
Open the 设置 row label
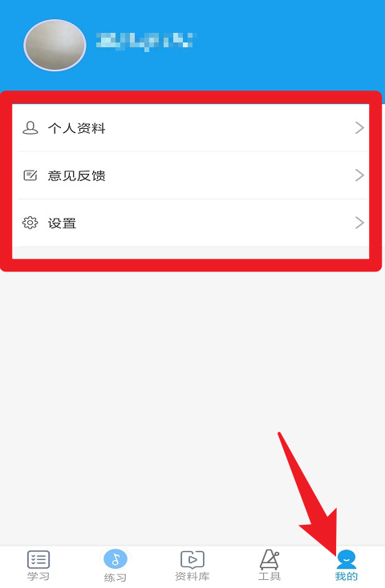tap(63, 224)
